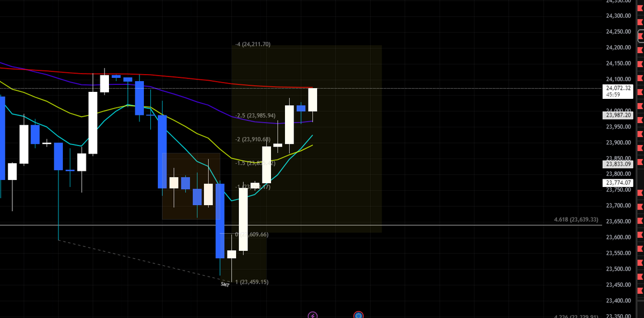Image resolution: width=644 pixels, height=318 pixels.
Task: Click the 23,833.09 price label
Action: click(x=618, y=164)
